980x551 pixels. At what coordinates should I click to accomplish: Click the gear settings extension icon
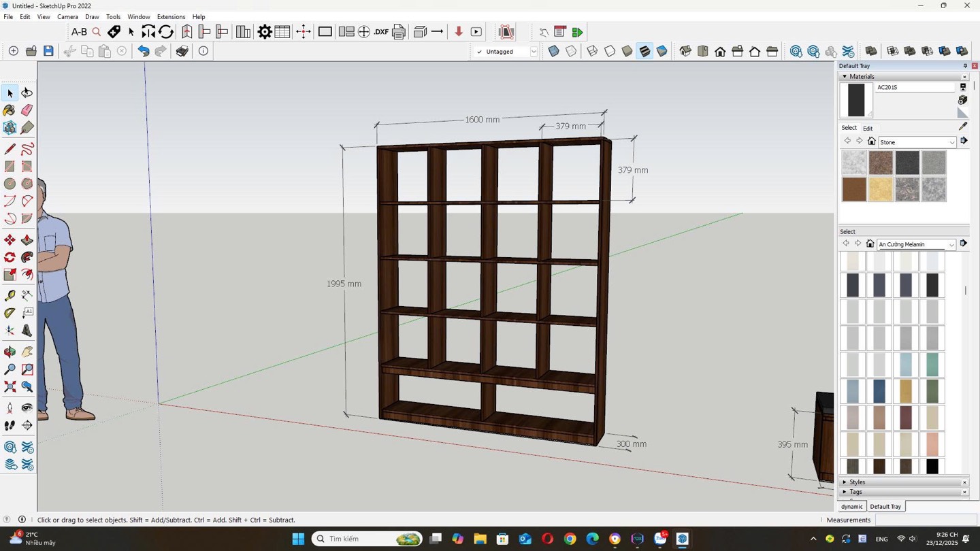coord(265,32)
